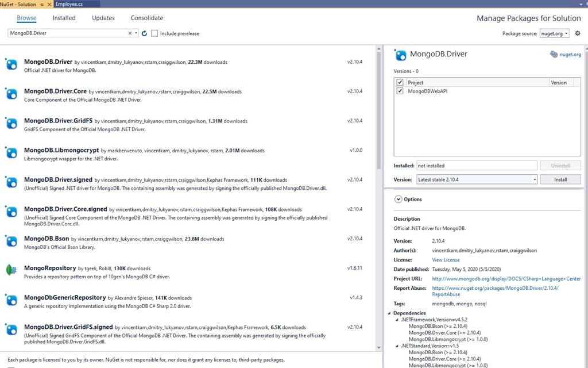Toggle the select-all checkbox above the project list
Image resolution: width=588 pixels, height=368 pixels.
(400, 82)
